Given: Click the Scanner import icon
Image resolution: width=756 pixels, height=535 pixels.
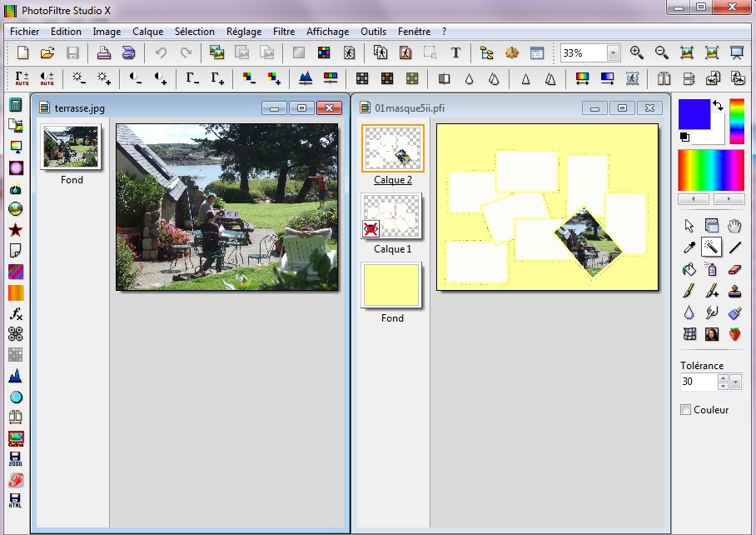Looking at the screenshot, I should coord(129,52).
